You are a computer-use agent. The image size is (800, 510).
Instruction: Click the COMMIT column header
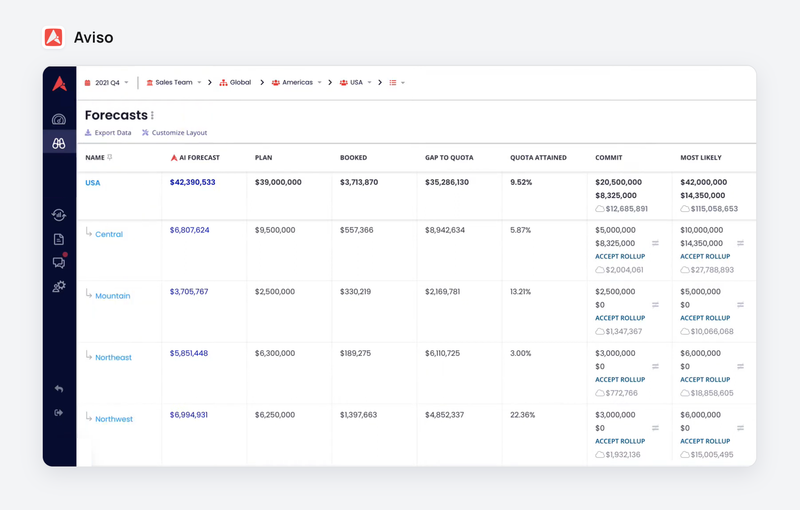pos(609,158)
